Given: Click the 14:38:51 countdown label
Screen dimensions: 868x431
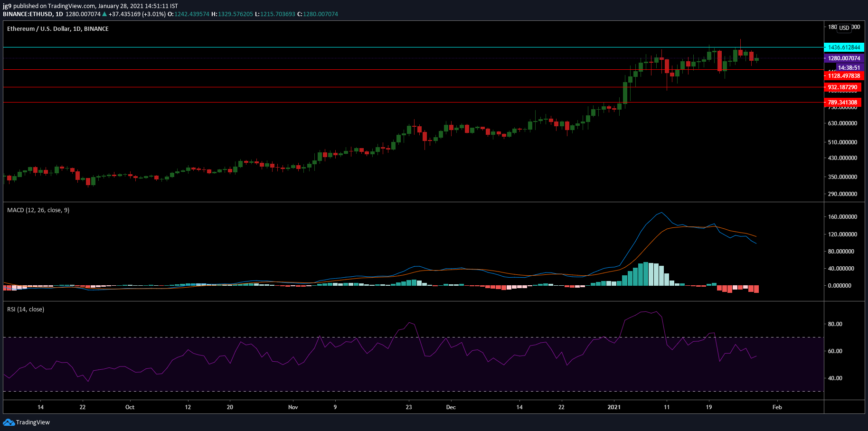Looking at the screenshot, I should coord(849,68).
